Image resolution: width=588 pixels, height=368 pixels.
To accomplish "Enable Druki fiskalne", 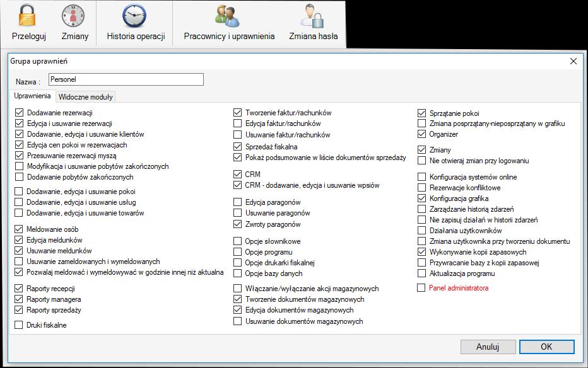I will (x=18, y=325).
